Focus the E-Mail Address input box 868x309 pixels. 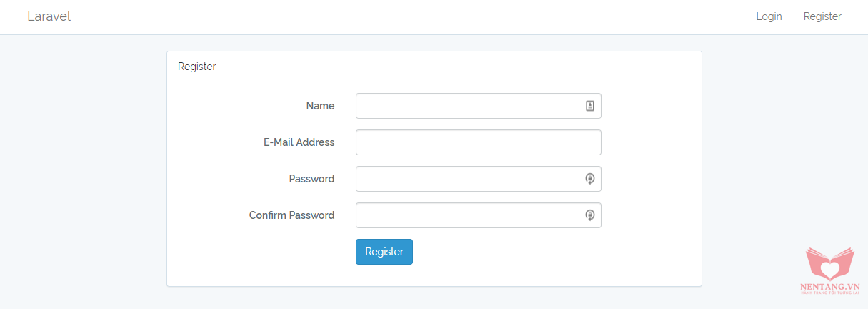(478, 142)
